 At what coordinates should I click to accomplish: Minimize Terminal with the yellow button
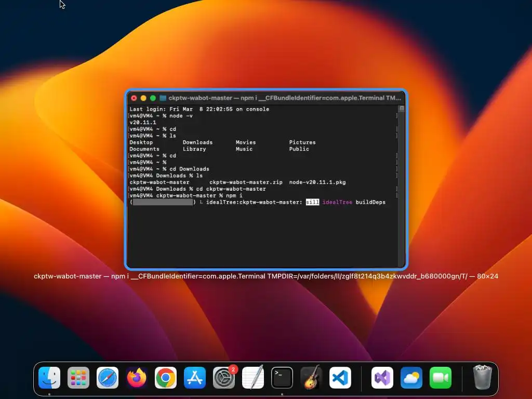coord(143,98)
